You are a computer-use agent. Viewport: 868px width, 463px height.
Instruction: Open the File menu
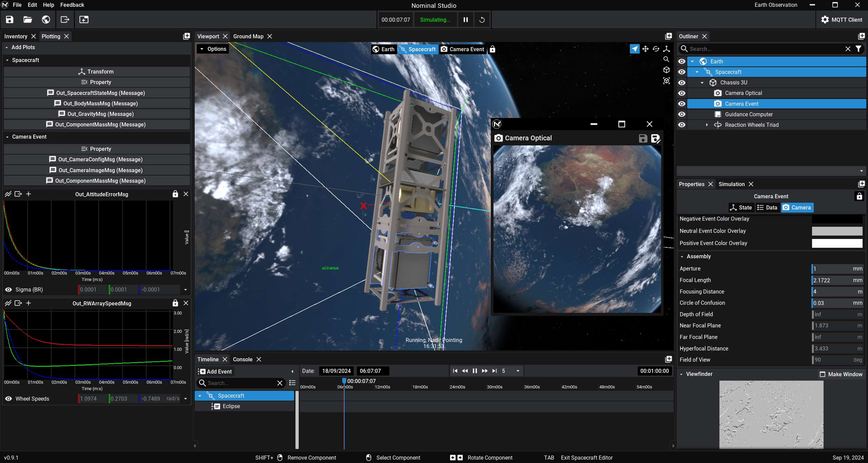tap(17, 5)
